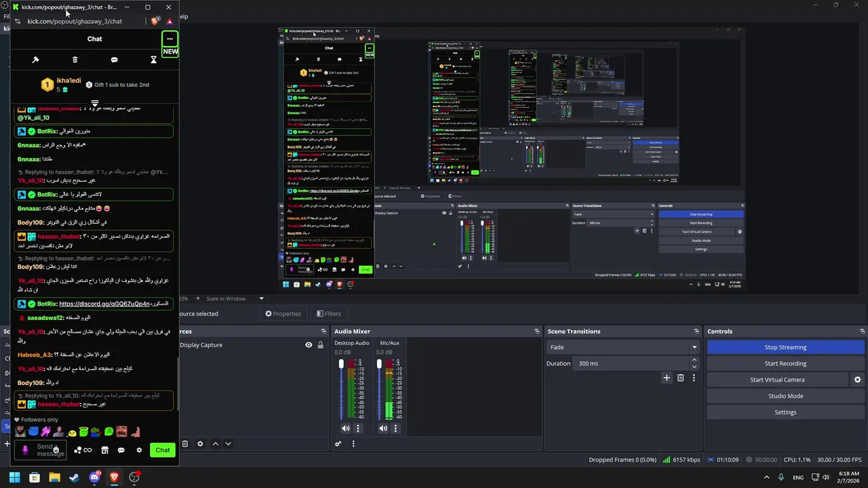Pop out the Sources dock

pyautogui.click(x=324, y=331)
